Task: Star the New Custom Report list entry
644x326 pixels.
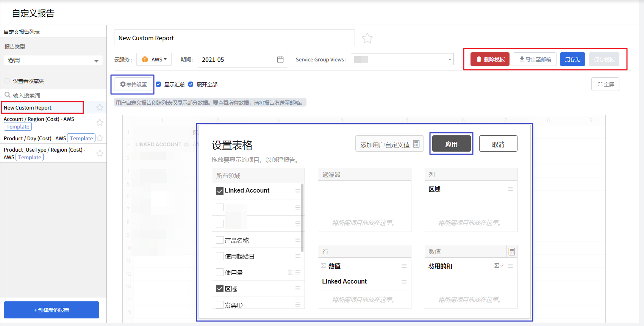Action: coord(100,108)
